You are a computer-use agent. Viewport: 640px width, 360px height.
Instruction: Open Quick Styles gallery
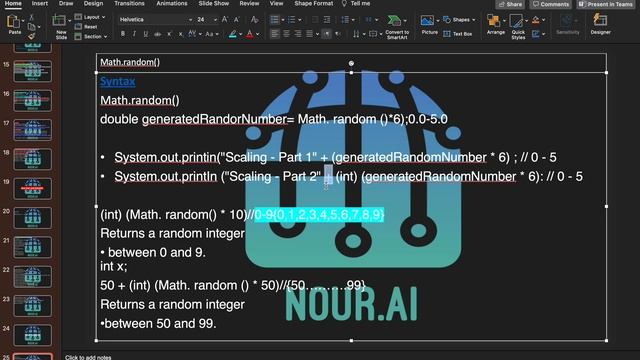[x=518, y=27]
